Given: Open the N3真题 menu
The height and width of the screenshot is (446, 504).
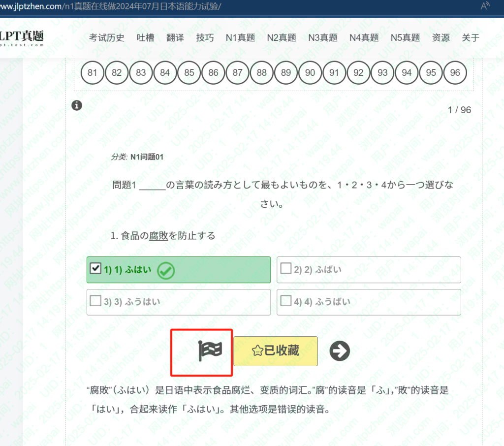Looking at the screenshot, I should click(x=323, y=37).
